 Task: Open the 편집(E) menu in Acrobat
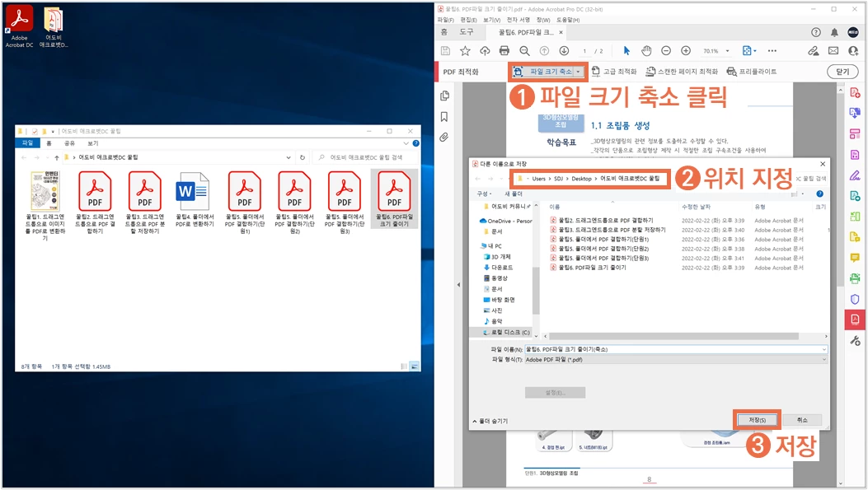coord(468,20)
